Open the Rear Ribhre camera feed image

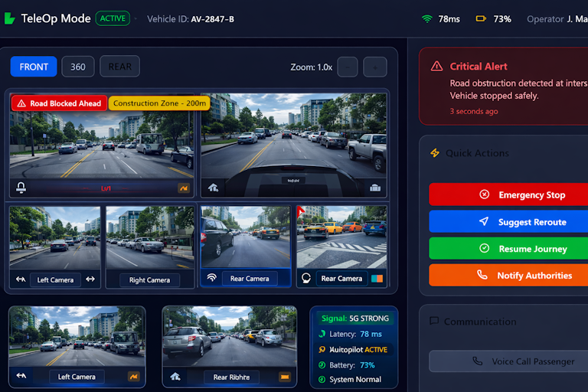(x=229, y=336)
